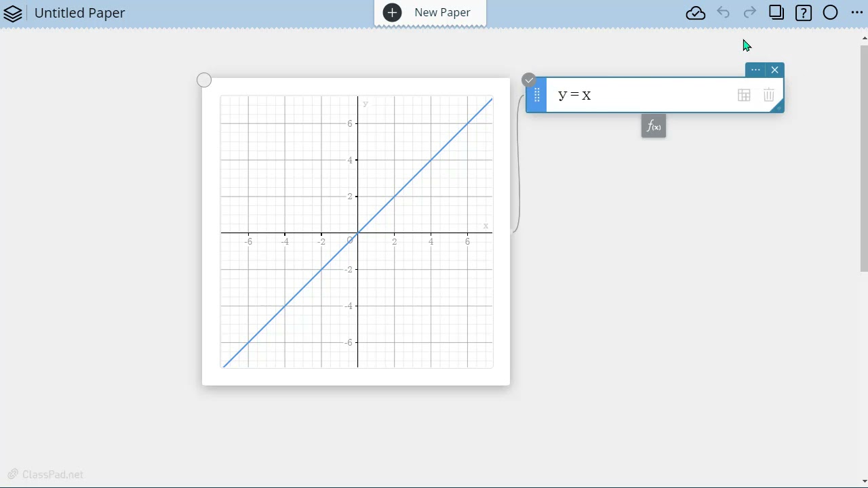Click the vertical scrollbar thumb

[x=864, y=156]
